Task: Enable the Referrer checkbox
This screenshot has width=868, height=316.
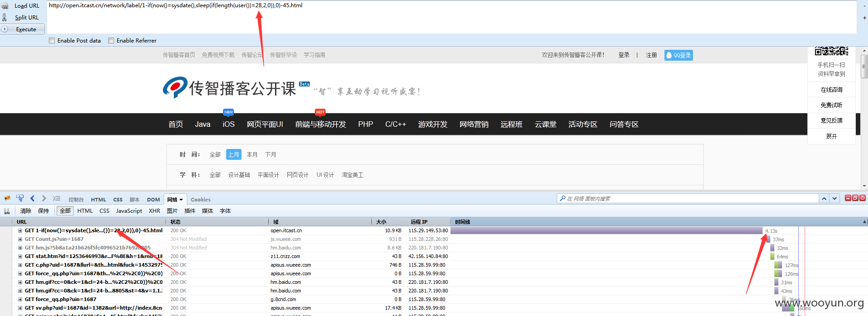Action: [111, 41]
